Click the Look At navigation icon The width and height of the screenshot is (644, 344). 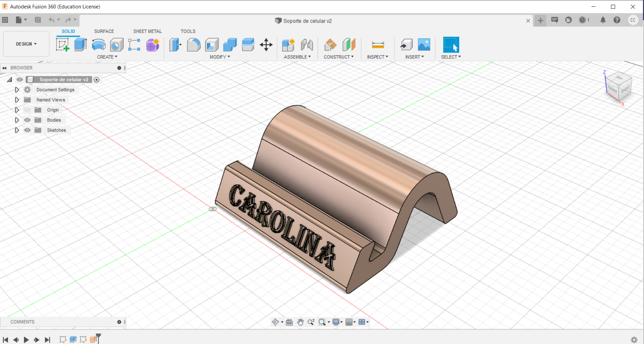pyautogui.click(x=289, y=322)
